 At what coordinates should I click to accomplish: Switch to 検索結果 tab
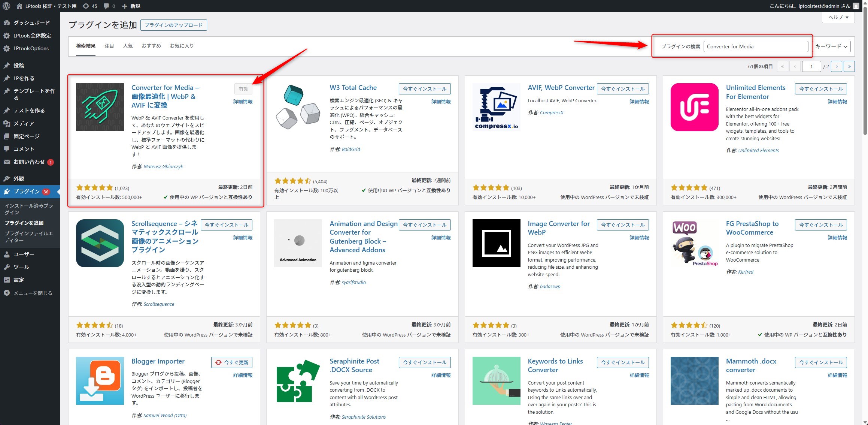86,46
